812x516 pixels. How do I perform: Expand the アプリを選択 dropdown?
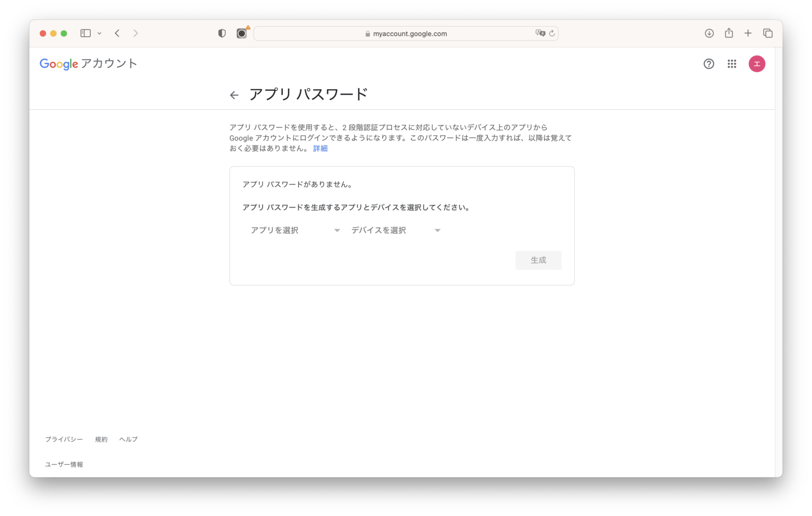pyautogui.click(x=295, y=230)
